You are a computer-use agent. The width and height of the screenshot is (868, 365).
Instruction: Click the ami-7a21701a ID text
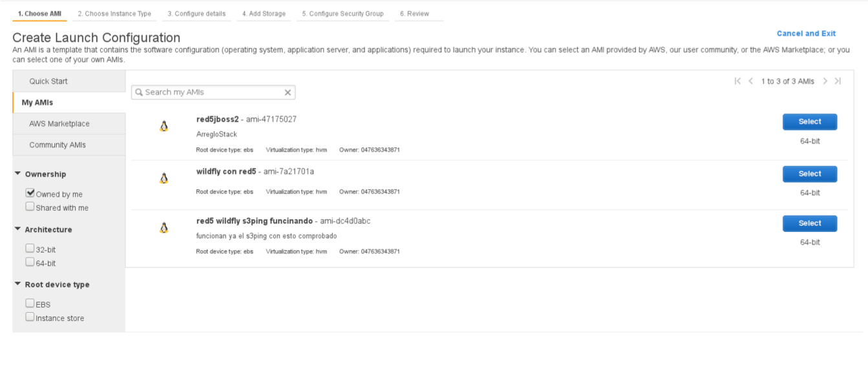pyautogui.click(x=289, y=171)
